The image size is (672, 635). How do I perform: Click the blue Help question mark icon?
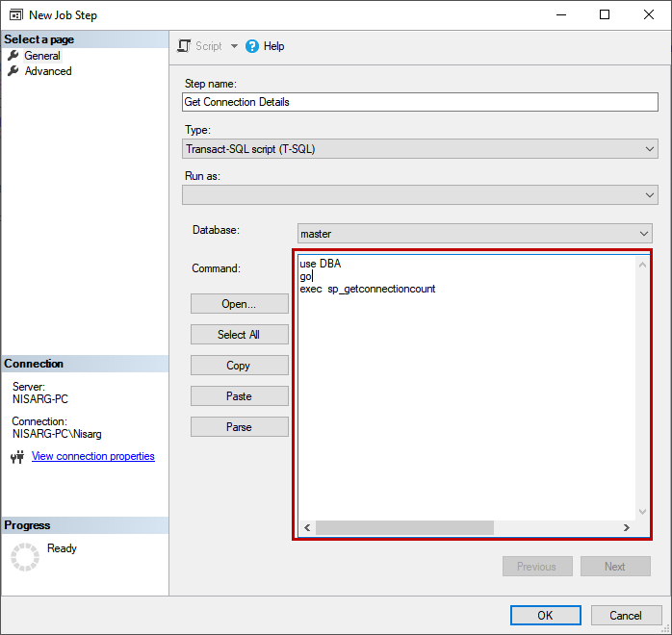(x=252, y=46)
